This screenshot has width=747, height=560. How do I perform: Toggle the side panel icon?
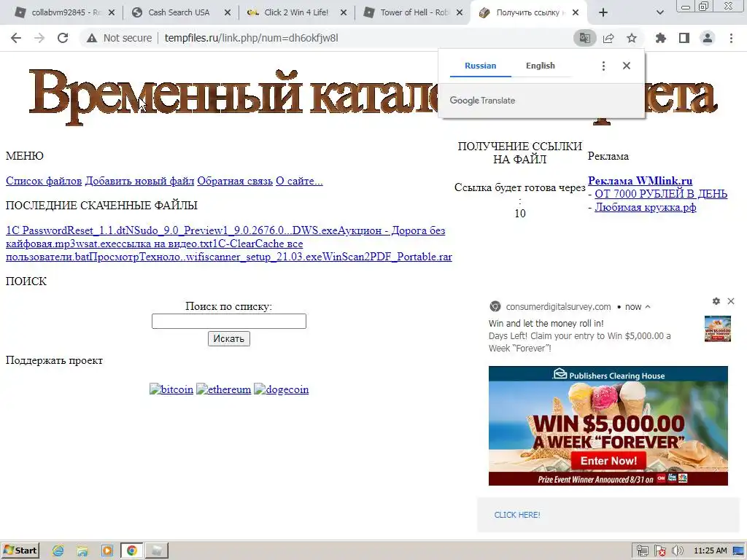click(684, 38)
